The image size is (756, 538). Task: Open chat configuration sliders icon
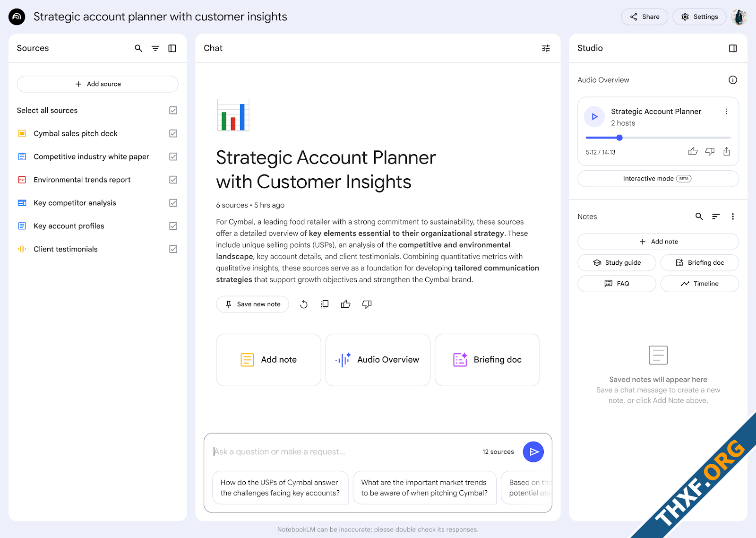point(546,48)
